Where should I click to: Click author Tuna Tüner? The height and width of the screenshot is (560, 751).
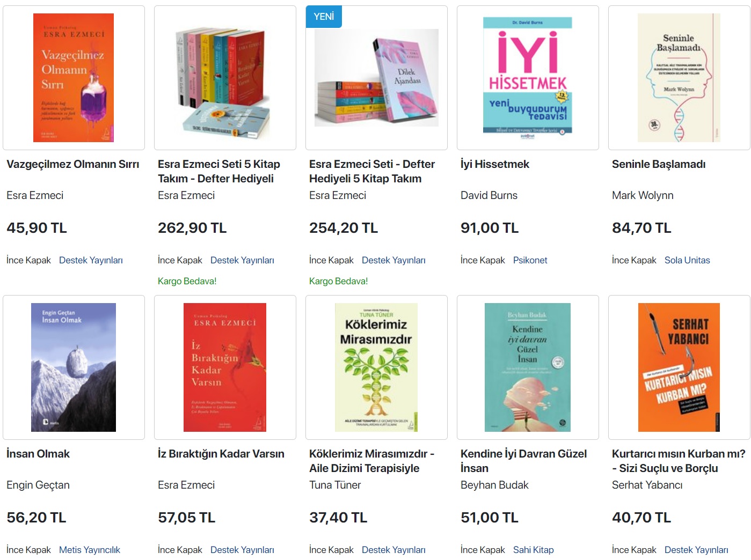335,485
